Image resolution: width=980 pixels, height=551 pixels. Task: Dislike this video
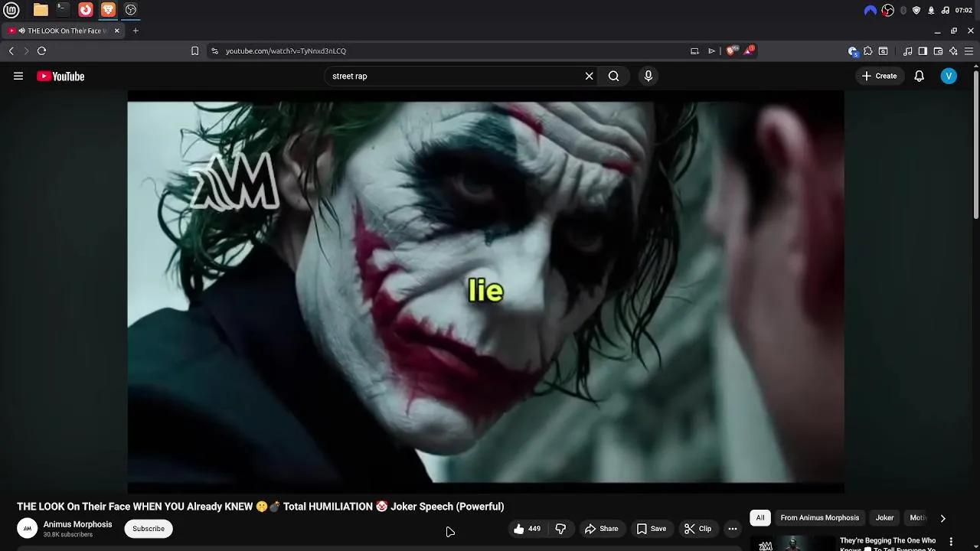(560, 529)
